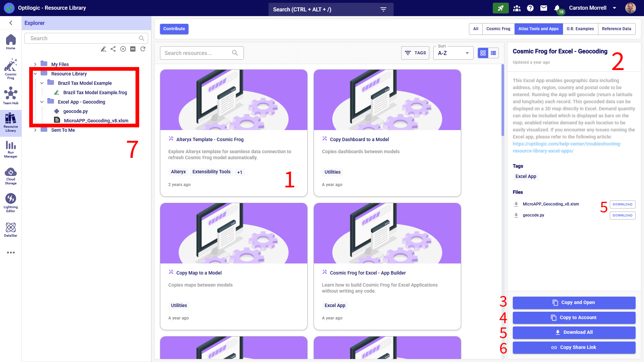Collapse the Explorer panel with arrow
644x362 pixels.
click(11, 23)
